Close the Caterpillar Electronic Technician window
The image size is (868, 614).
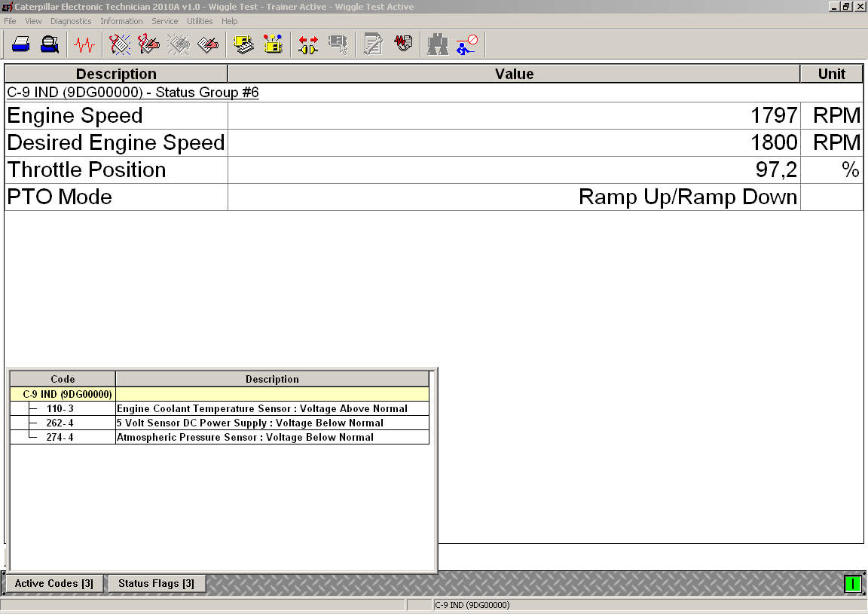(860, 7)
